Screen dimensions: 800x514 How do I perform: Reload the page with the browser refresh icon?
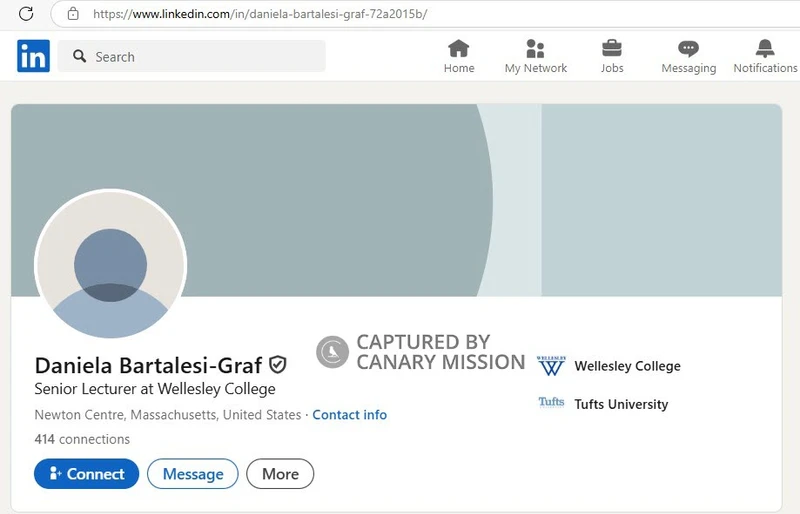coord(26,14)
